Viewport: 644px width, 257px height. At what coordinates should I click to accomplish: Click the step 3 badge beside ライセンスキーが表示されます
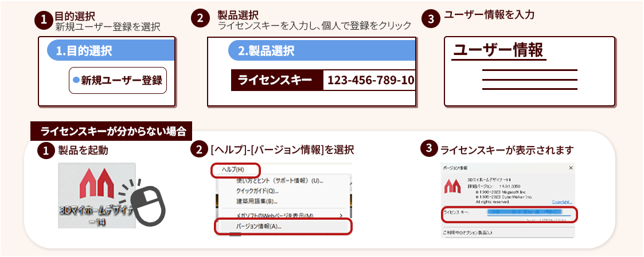click(428, 149)
